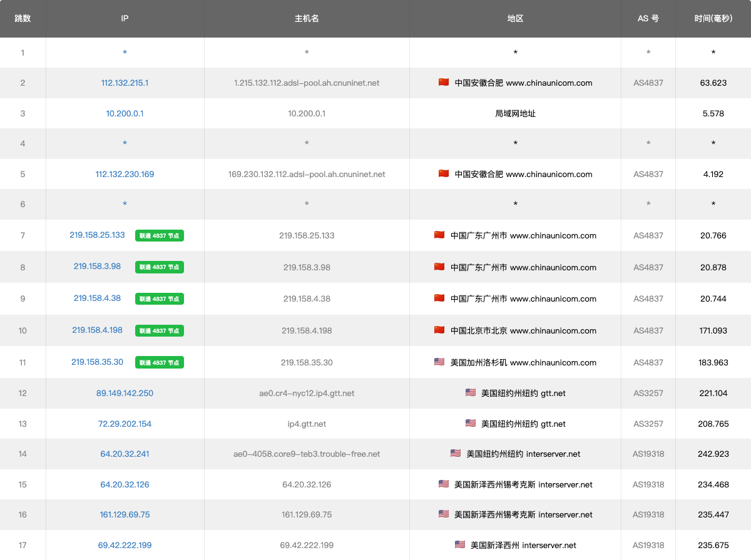The width and height of the screenshot is (751, 560).
Task: Click hop number 13
Action: (x=23, y=424)
